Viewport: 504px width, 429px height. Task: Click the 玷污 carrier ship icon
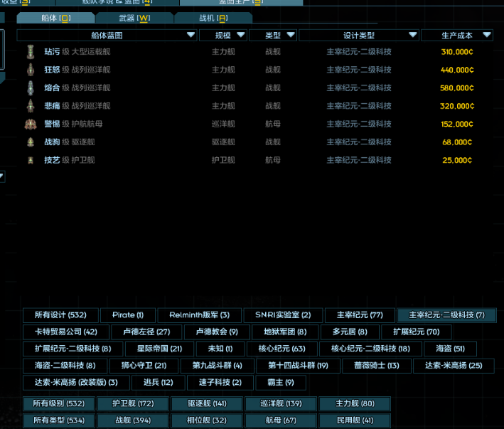pos(31,52)
